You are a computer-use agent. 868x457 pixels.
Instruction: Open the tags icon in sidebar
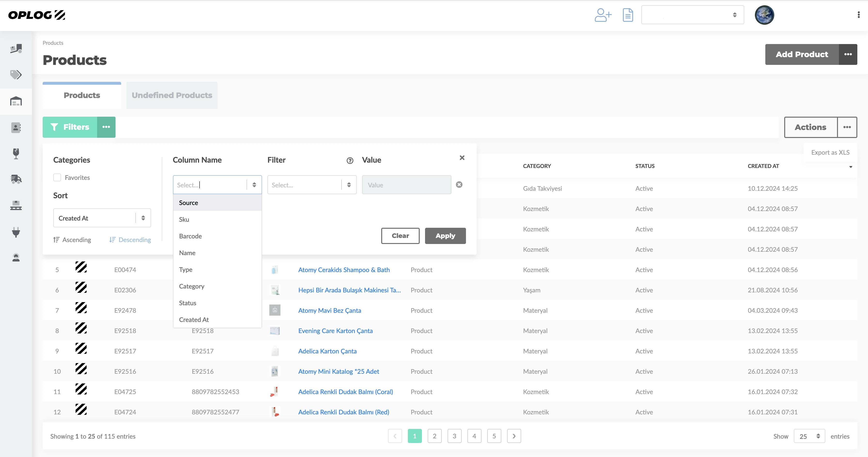(16, 75)
